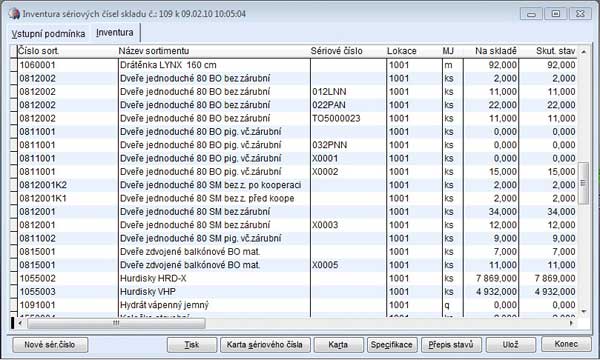Viewport: 600px width, 360px height.
Task: Select serial number TO5000023 cell
Action: click(348, 118)
